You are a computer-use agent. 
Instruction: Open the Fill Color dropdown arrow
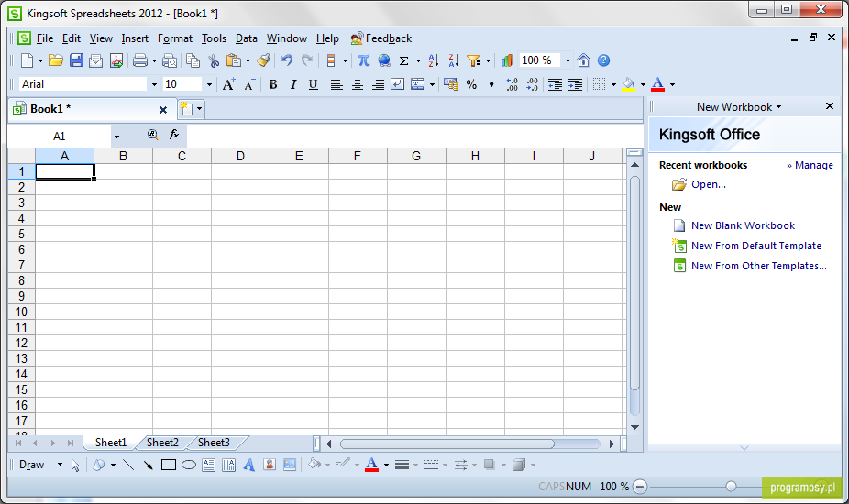pyautogui.click(x=644, y=84)
